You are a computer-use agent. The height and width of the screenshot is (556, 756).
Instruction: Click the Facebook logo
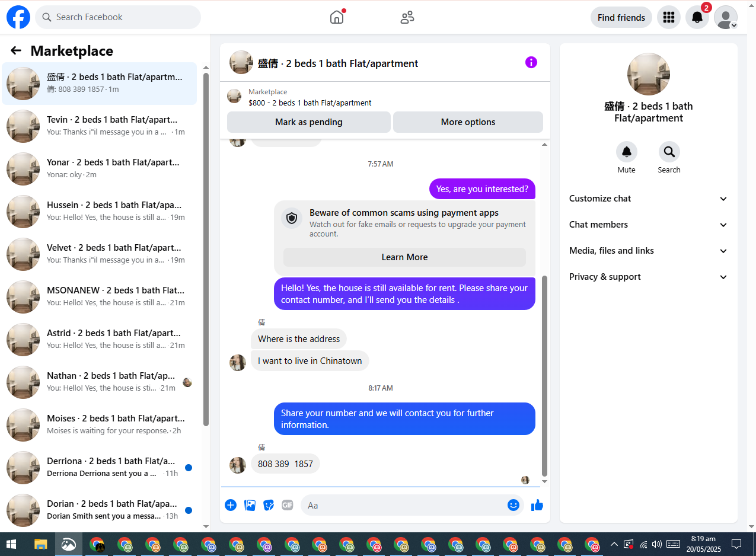18,17
